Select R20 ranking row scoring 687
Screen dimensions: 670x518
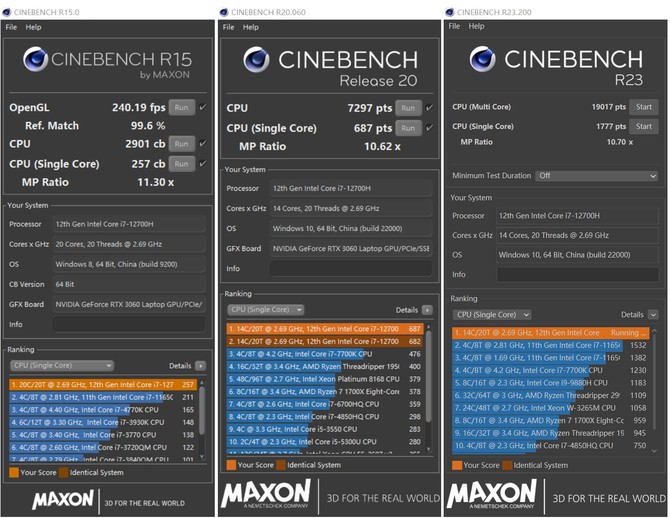[x=325, y=329]
